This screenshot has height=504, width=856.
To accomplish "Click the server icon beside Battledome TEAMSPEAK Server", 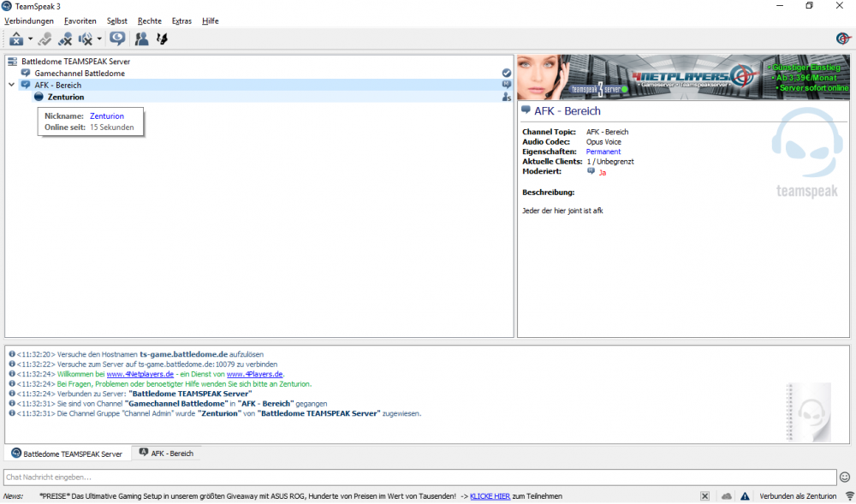I will point(13,62).
